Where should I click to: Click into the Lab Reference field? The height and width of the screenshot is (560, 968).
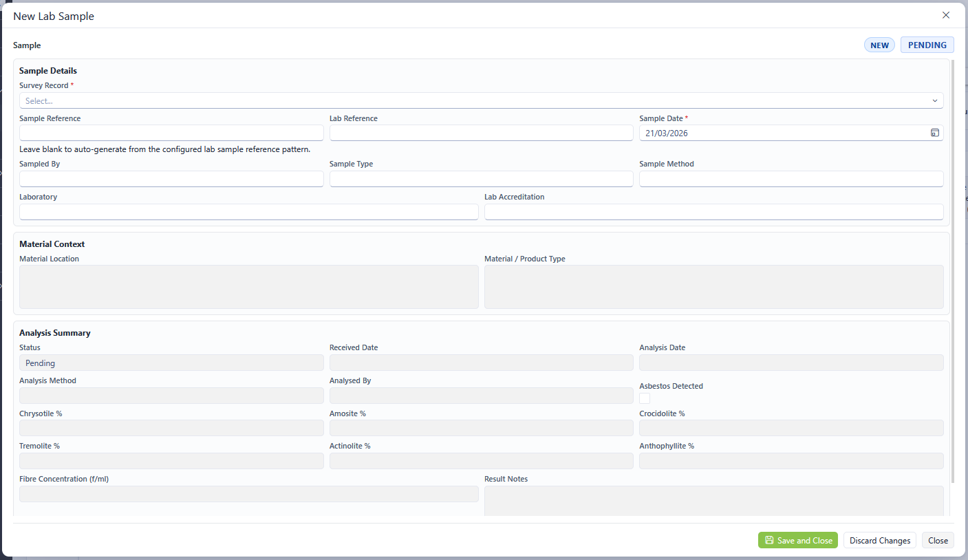pos(481,133)
